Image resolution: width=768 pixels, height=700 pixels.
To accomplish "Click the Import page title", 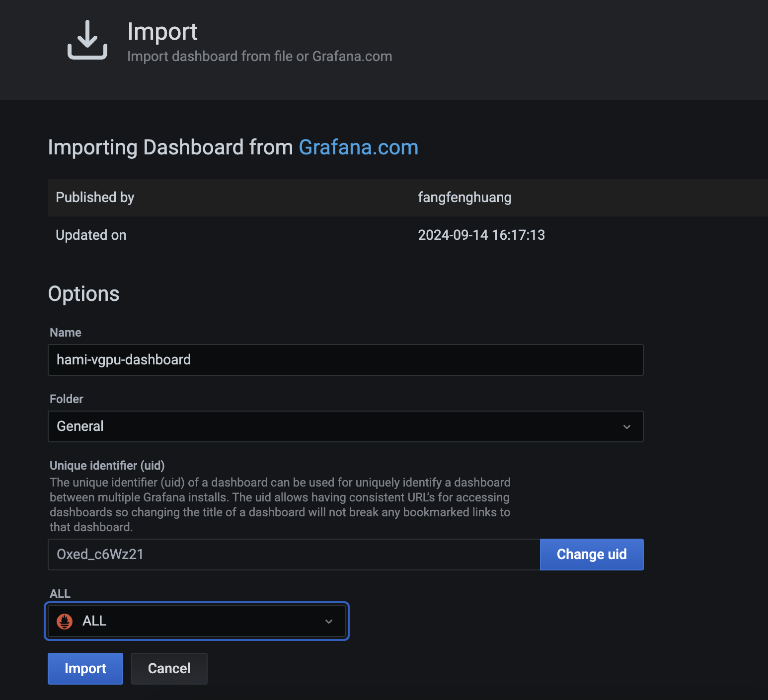I will (x=162, y=32).
